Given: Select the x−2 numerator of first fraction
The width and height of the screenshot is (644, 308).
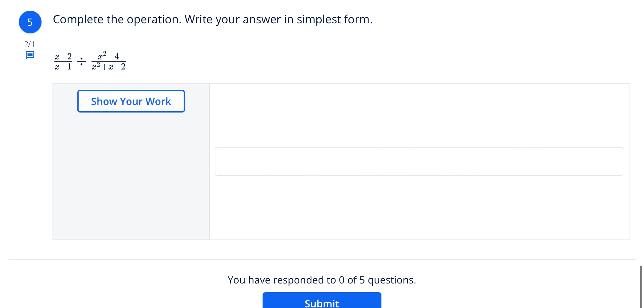Looking at the screenshot, I should 63,57.
